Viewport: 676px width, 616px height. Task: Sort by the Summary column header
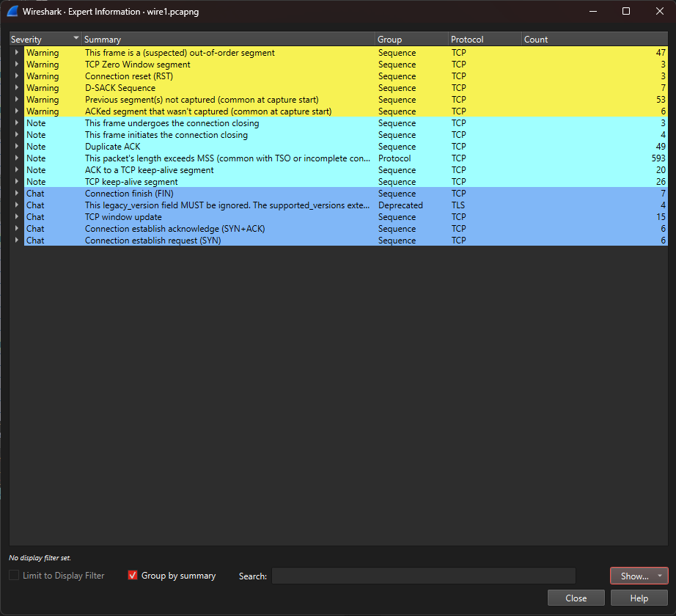[x=228, y=39]
